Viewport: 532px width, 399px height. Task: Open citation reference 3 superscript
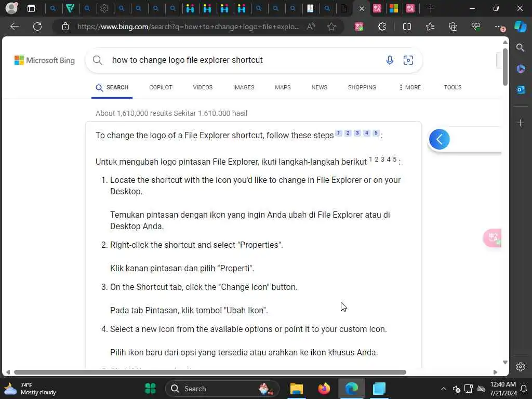[x=357, y=133]
